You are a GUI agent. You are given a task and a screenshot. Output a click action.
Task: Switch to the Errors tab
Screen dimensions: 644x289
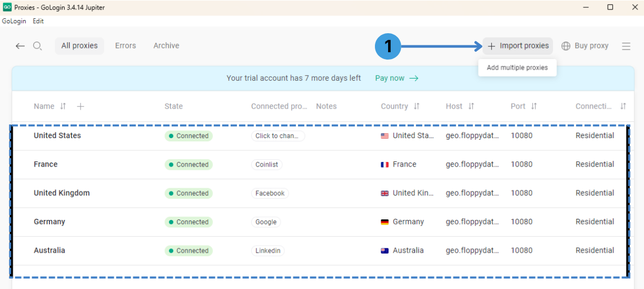(x=125, y=46)
